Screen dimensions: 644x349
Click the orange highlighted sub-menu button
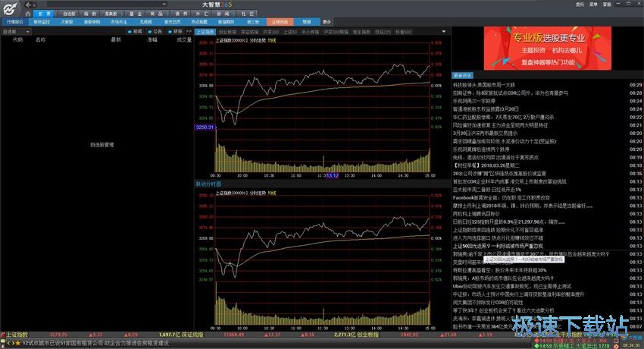tap(280, 22)
